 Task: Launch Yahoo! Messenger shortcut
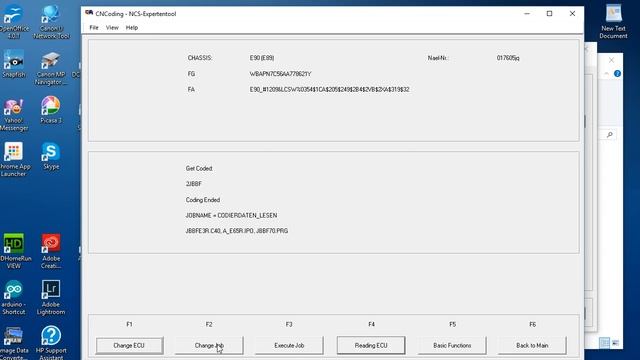pos(13,114)
